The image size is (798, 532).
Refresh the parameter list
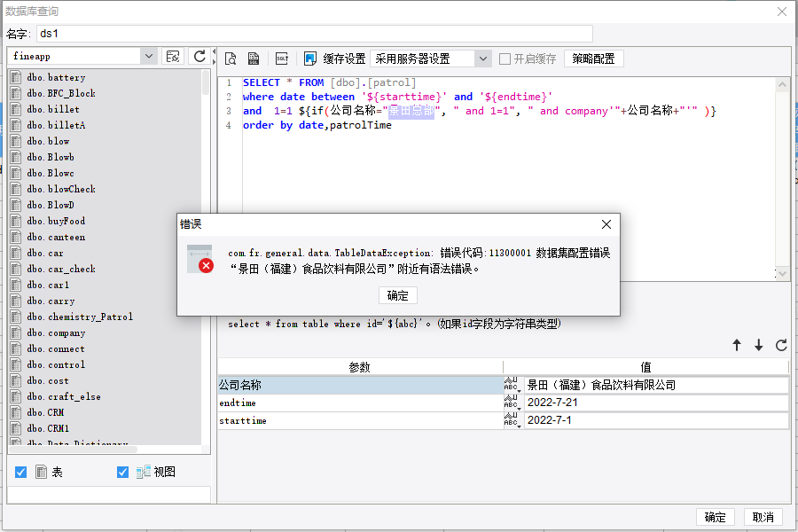[781, 346]
